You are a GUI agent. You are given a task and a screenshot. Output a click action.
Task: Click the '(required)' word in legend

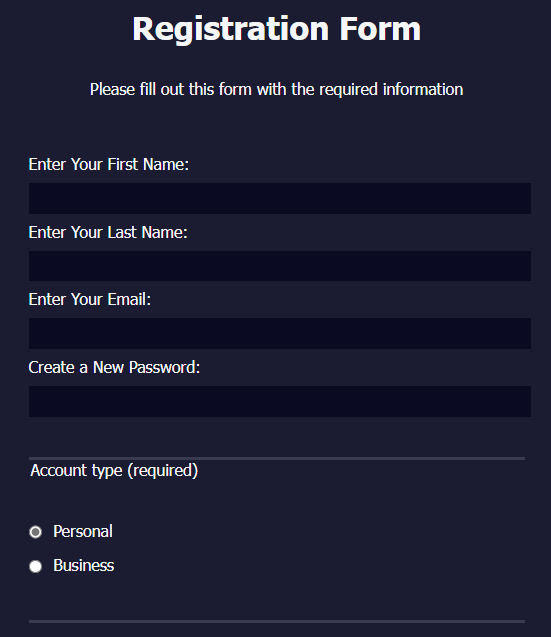[x=163, y=470]
